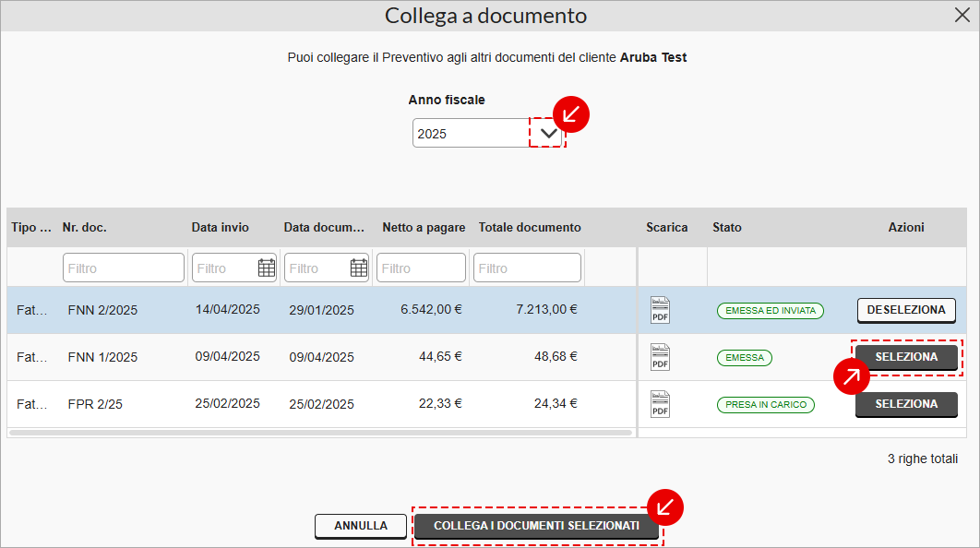
Task: Sort by Totale documento column header
Action: click(530, 228)
